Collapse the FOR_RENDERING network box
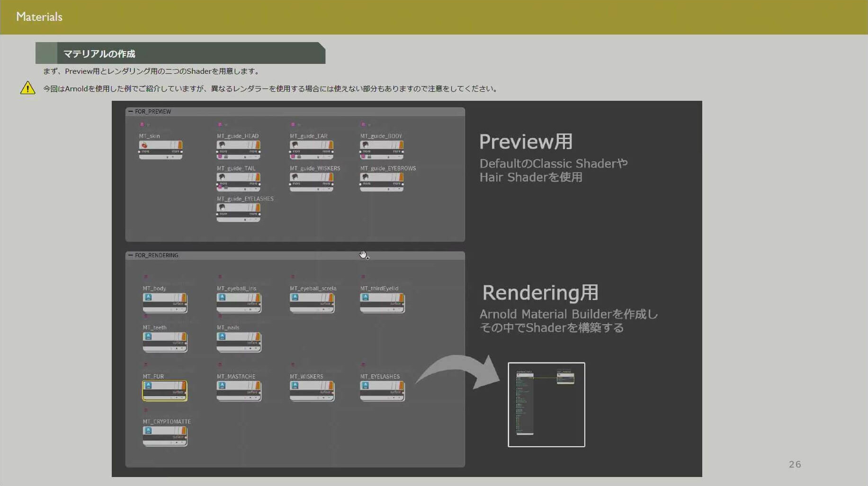The width and height of the screenshot is (868, 486). (x=131, y=256)
